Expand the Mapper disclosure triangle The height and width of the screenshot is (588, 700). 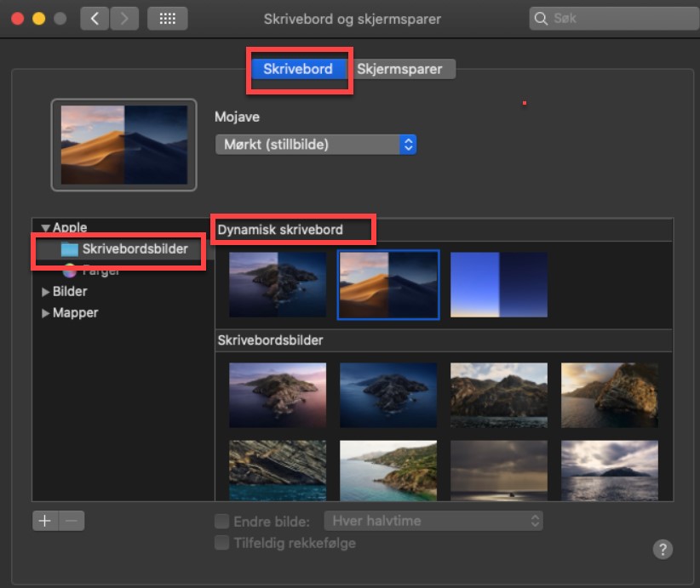tap(46, 313)
